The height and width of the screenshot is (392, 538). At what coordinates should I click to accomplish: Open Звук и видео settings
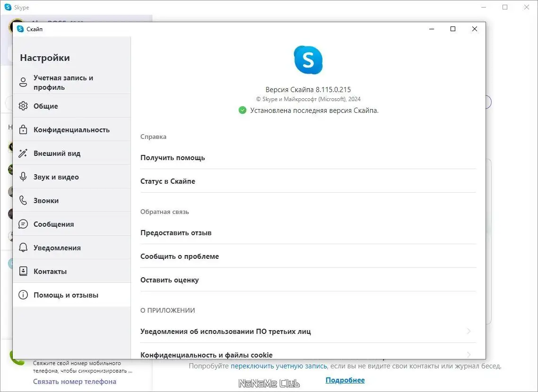pyautogui.click(x=72, y=177)
